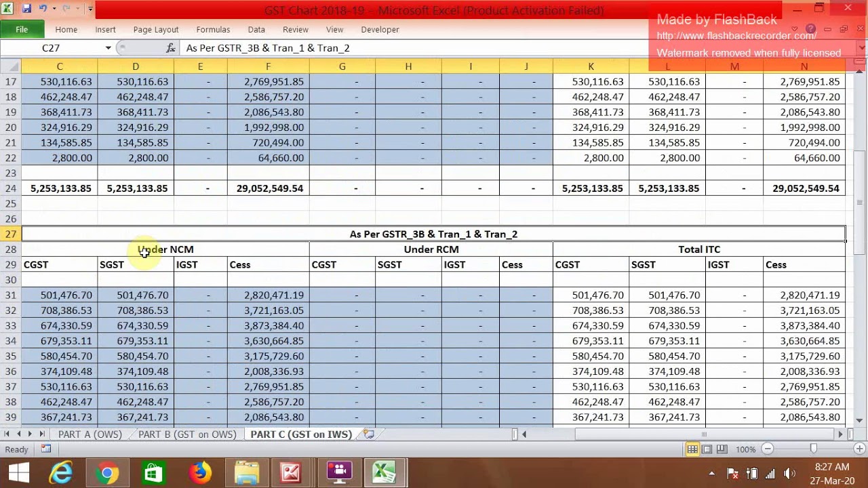Click the Insert Function fx icon
This screenshot has height=488, width=868.
pyautogui.click(x=171, y=47)
